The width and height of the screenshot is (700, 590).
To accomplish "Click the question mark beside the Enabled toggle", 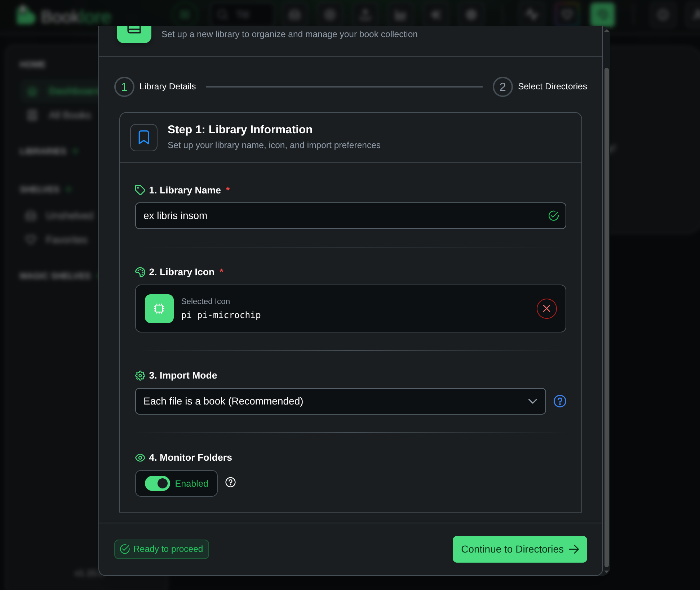I will point(230,482).
